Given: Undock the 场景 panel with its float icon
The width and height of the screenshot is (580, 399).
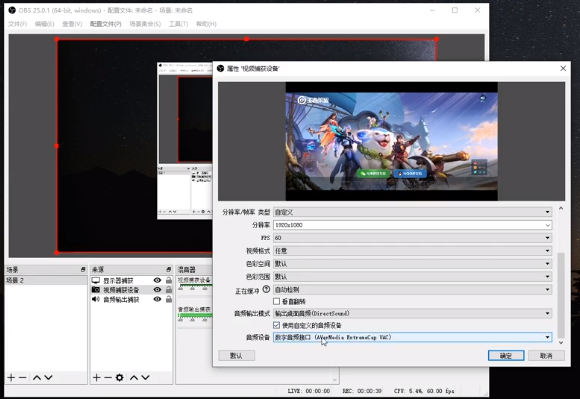Looking at the screenshot, I should tap(83, 270).
